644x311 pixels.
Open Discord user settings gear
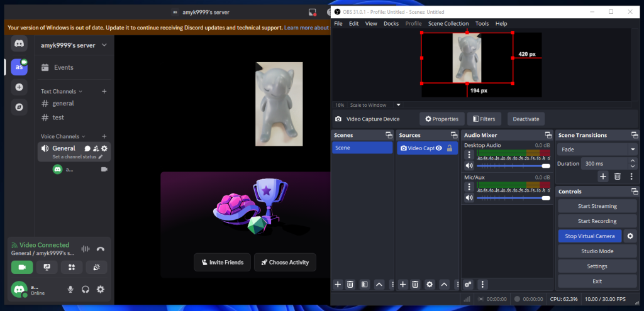(x=100, y=290)
